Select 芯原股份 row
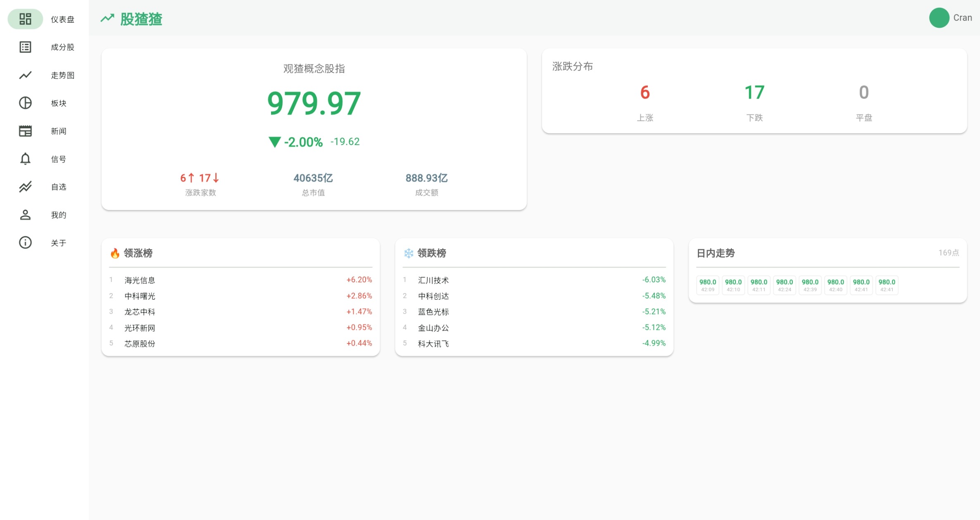980x520 pixels. 240,343
